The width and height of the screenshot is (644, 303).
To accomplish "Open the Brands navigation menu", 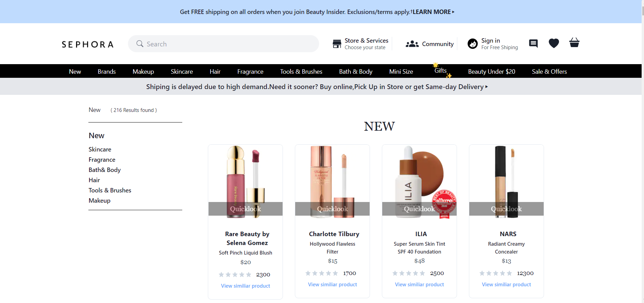I will [x=106, y=71].
